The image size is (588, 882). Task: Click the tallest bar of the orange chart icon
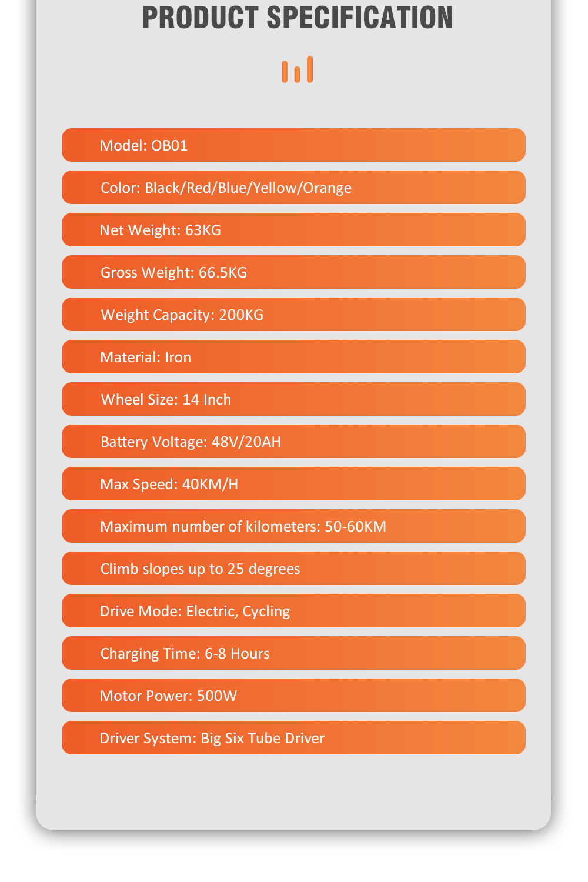[x=310, y=69]
